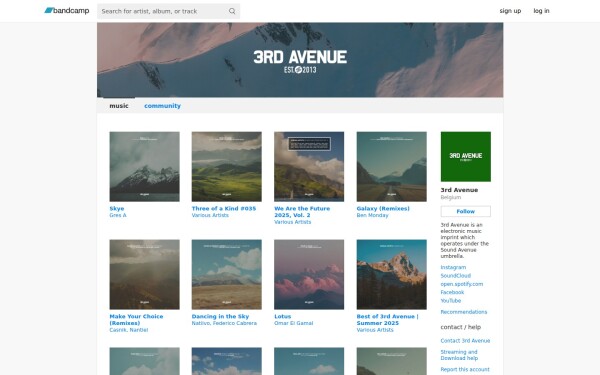Open the Galaxy (Remixes) album cover
600x375 pixels.
point(391,166)
